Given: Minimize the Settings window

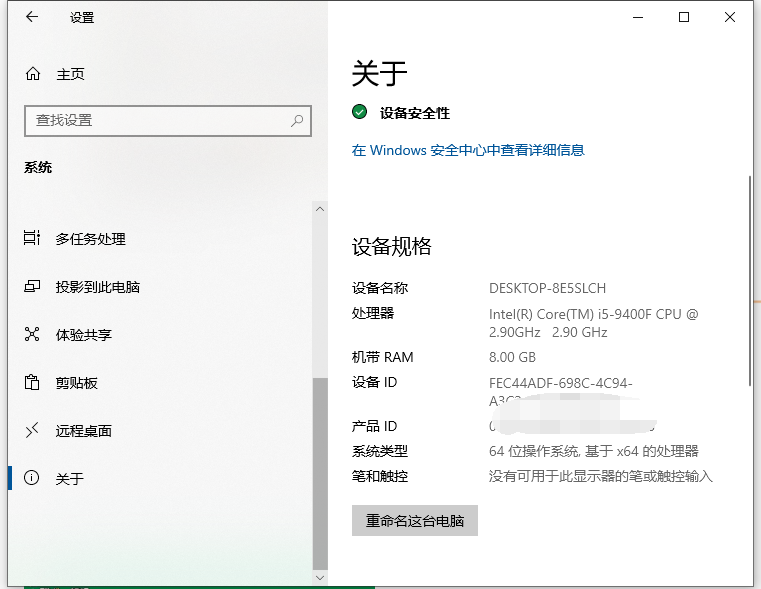Looking at the screenshot, I should click(x=638, y=17).
